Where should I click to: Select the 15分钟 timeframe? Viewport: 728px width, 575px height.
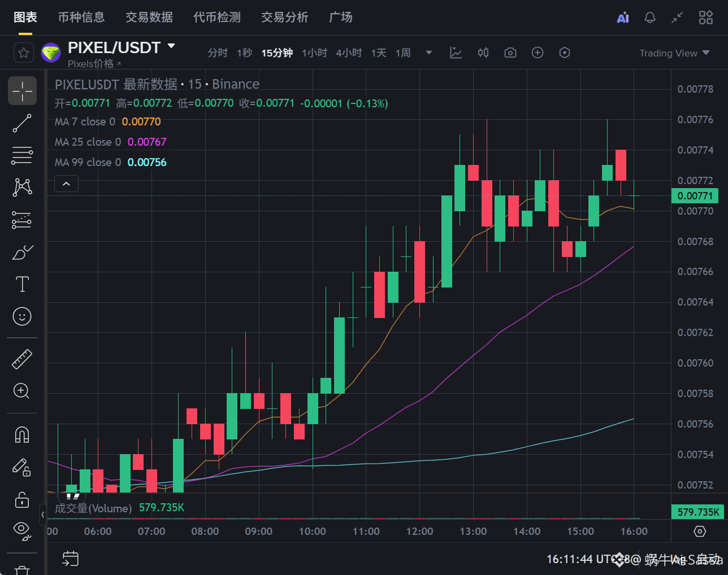[277, 53]
